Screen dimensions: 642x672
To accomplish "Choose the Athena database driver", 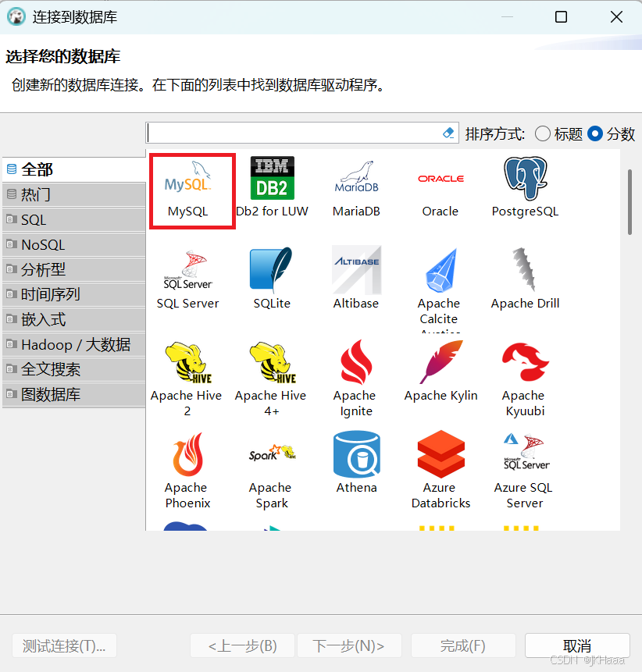I will [356, 463].
